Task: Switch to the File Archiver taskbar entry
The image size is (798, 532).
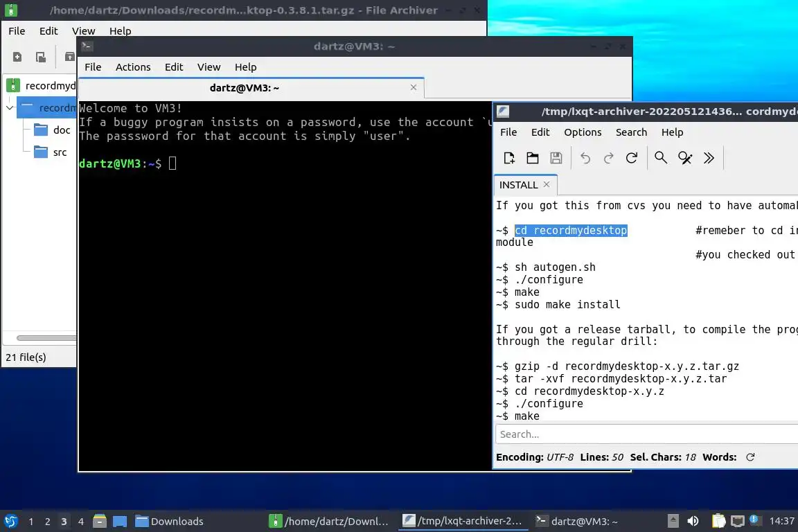Action: [329, 522]
